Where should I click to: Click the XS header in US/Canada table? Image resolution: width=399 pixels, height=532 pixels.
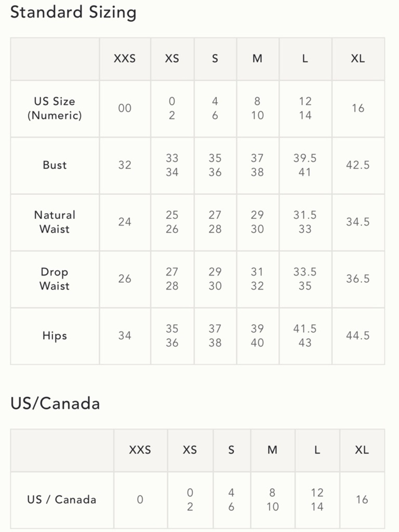[x=190, y=450]
